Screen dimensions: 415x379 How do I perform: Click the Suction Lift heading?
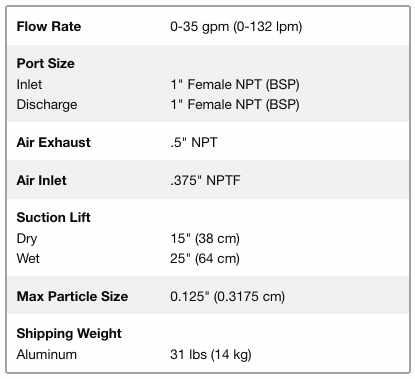53,217
